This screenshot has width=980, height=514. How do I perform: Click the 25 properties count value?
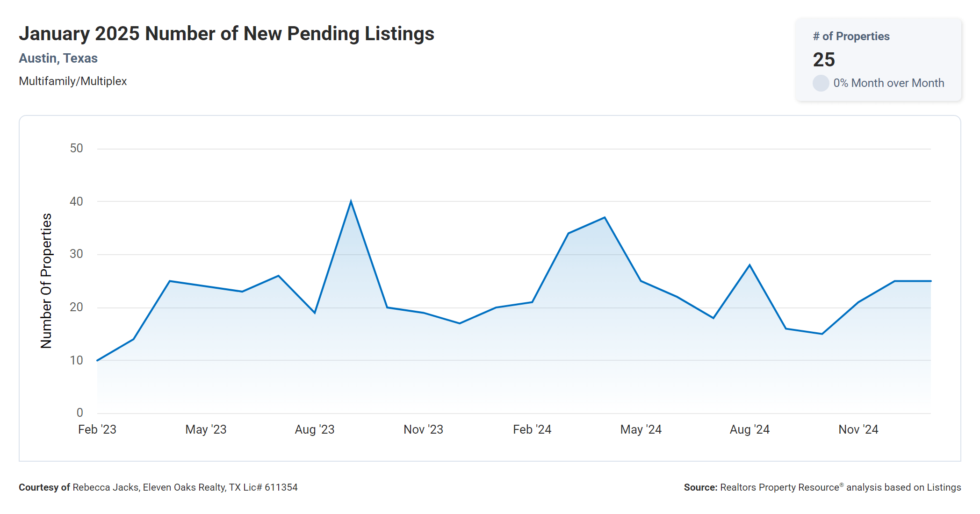point(824,60)
